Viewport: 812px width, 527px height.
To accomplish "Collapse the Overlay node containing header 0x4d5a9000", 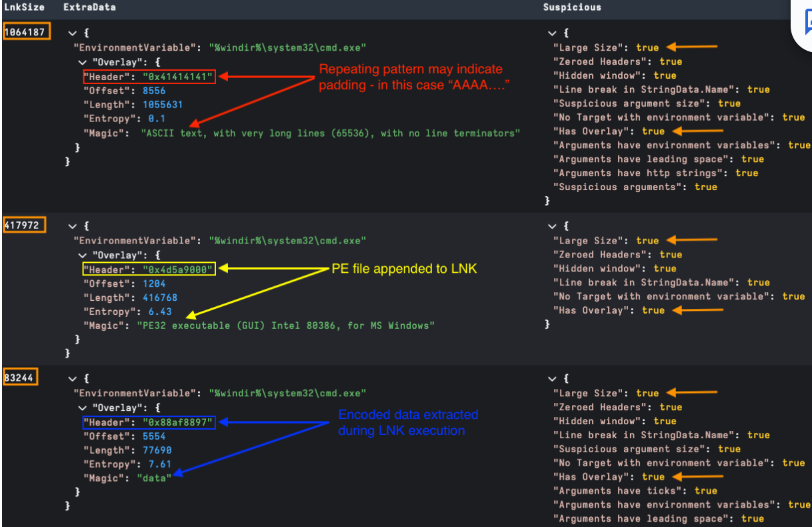I will click(x=82, y=255).
